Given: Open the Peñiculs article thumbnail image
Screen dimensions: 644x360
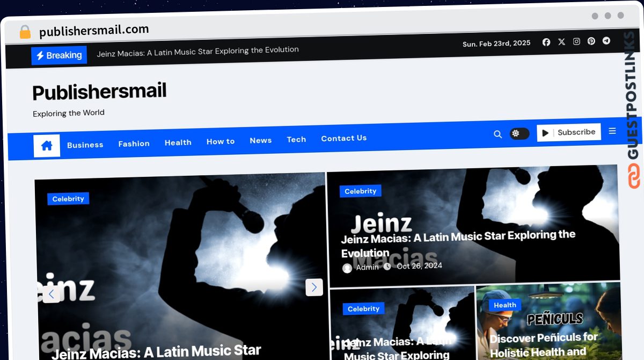Looking at the screenshot, I should pyautogui.click(x=548, y=321).
